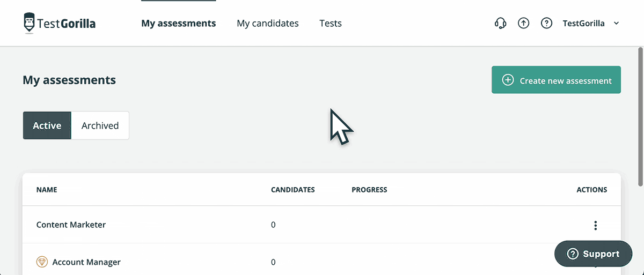Select the My assessments nav tab
644x275 pixels.
[x=179, y=24]
